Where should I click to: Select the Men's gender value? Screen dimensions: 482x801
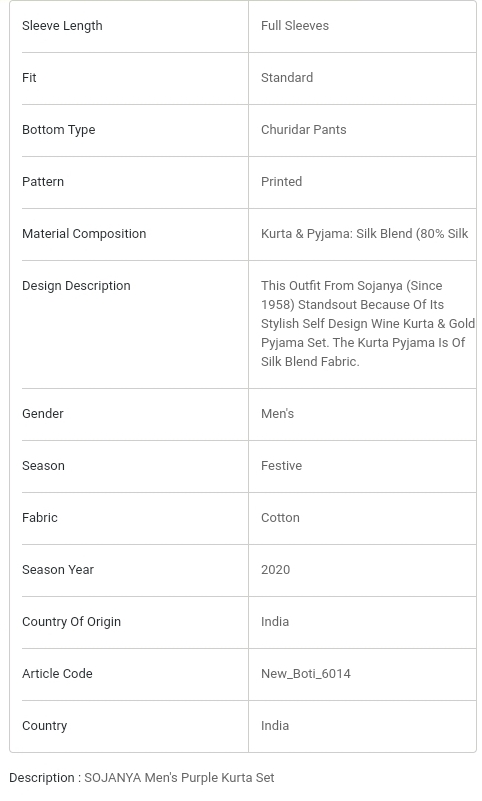click(277, 414)
